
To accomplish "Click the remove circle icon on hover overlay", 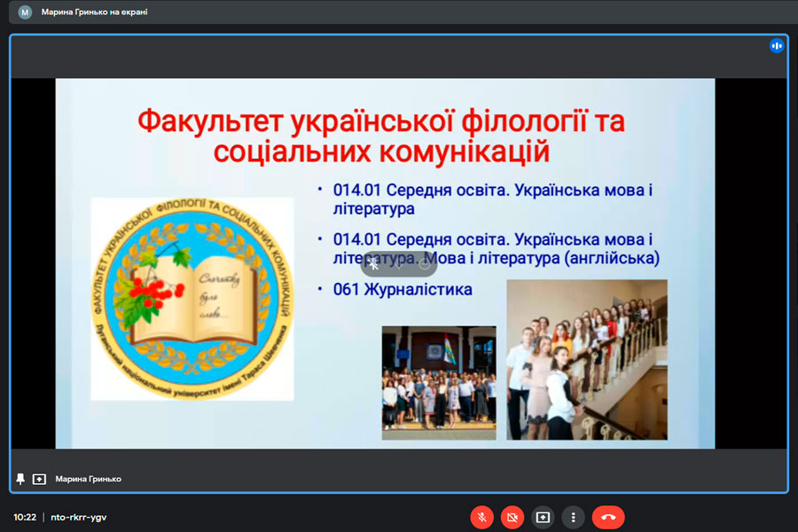I will (x=424, y=264).
